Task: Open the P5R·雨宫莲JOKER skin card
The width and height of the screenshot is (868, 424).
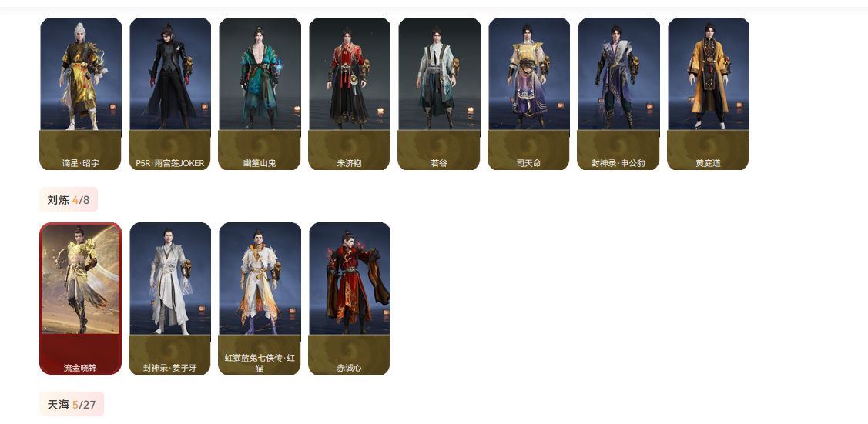Action: [x=170, y=94]
